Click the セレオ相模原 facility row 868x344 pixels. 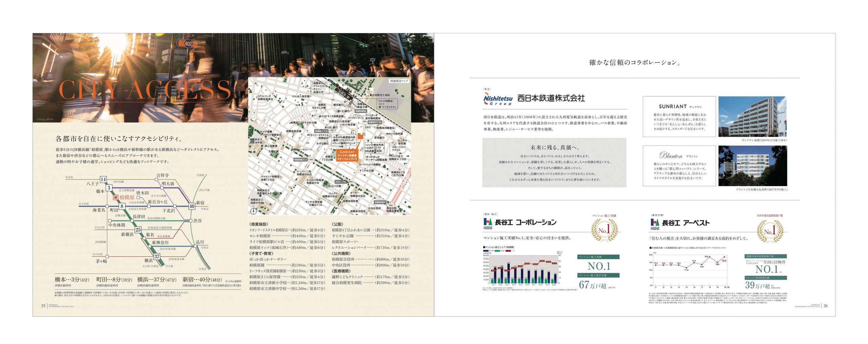[x=287, y=236]
